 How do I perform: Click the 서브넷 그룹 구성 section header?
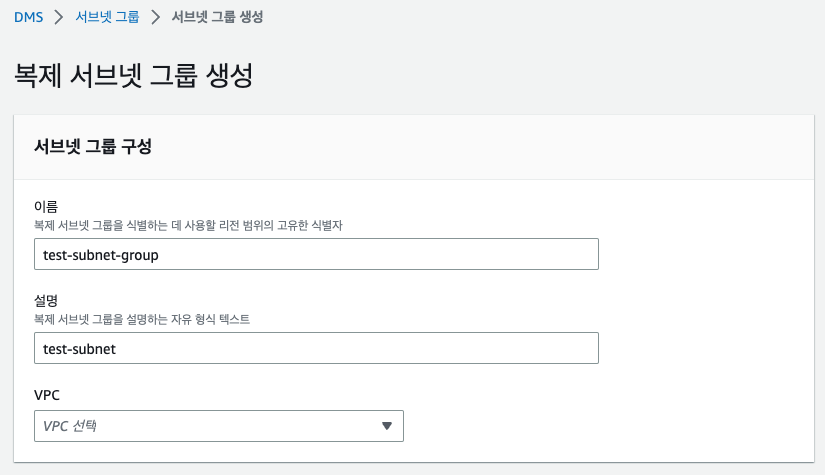93,146
